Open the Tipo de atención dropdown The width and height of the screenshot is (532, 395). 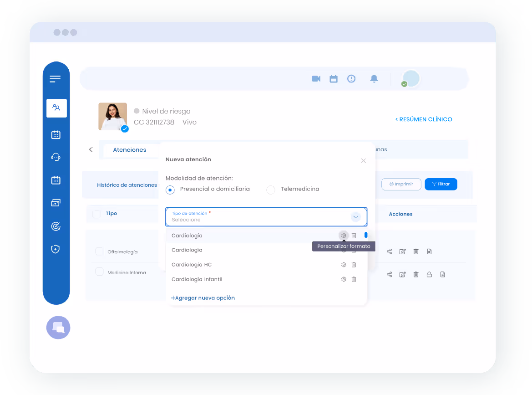355,217
